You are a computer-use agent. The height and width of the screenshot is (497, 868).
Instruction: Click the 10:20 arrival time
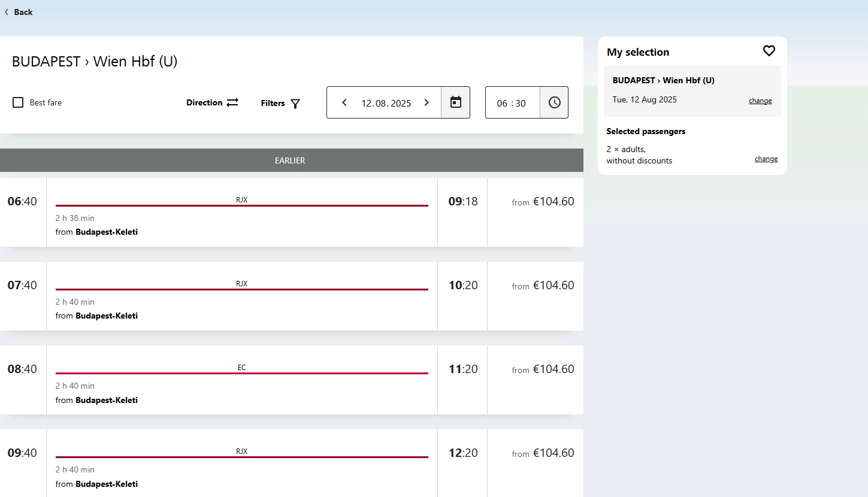pyautogui.click(x=463, y=285)
